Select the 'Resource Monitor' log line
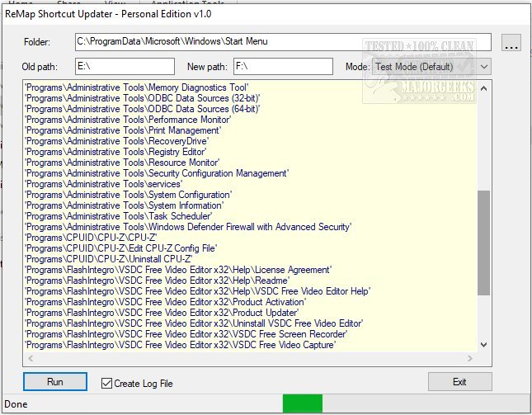The height and width of the screenshot is (415, 532). pyautogui.click(x=122, y=163)
